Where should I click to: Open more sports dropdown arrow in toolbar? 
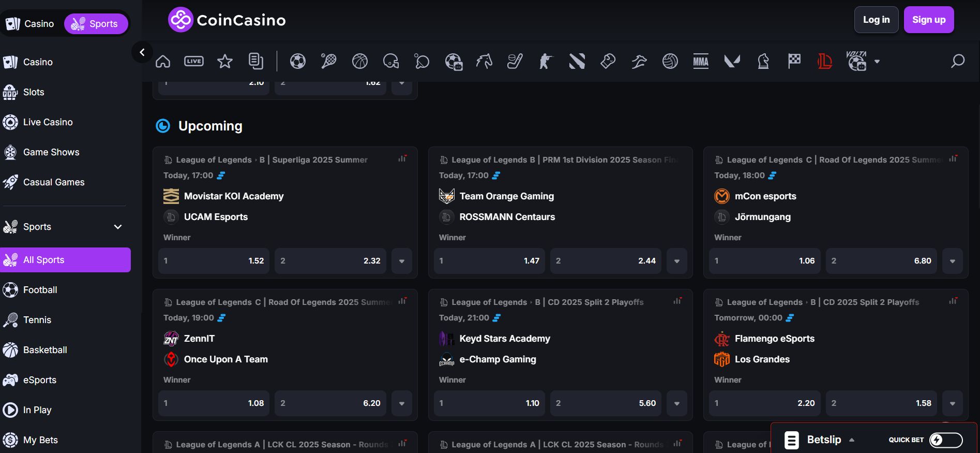click(877, 62)
